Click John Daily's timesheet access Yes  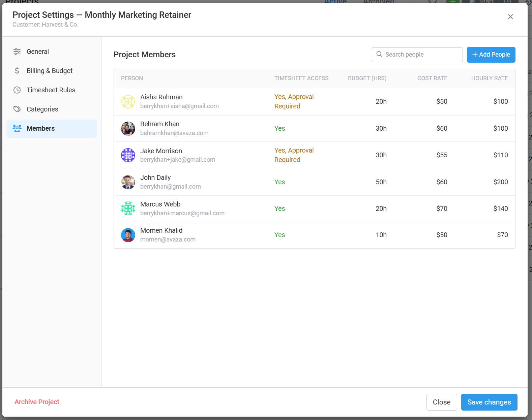(x=279, y=182)
